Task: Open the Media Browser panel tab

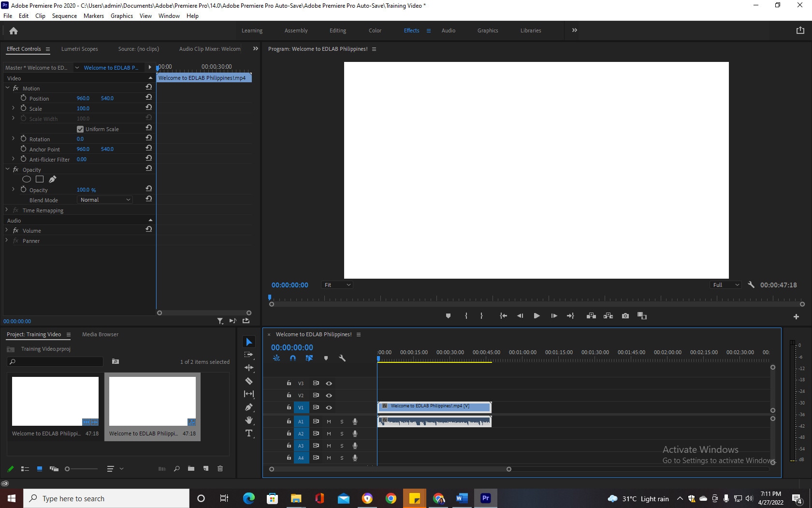Action: [100, 334]
